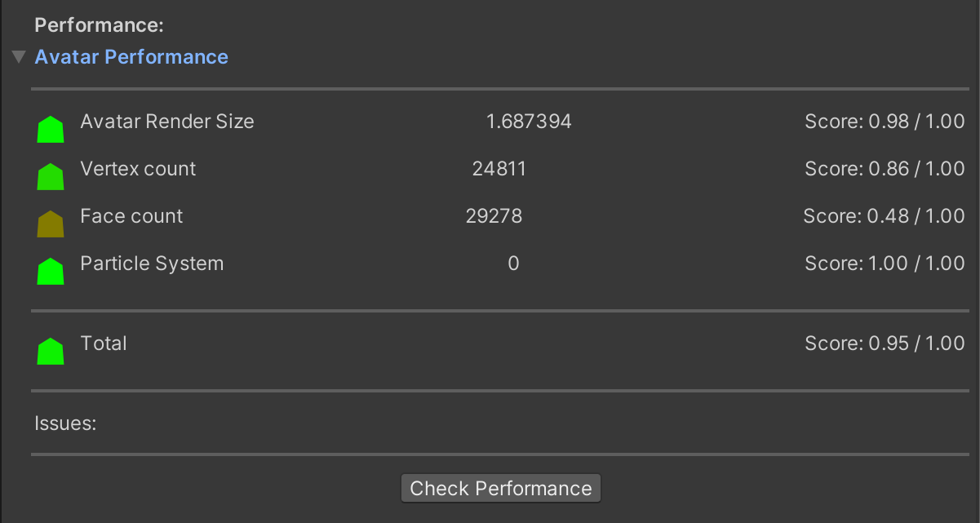Click the green Avatar Render Size rating icon
The image size is (980, 523).
pos(51,130)
